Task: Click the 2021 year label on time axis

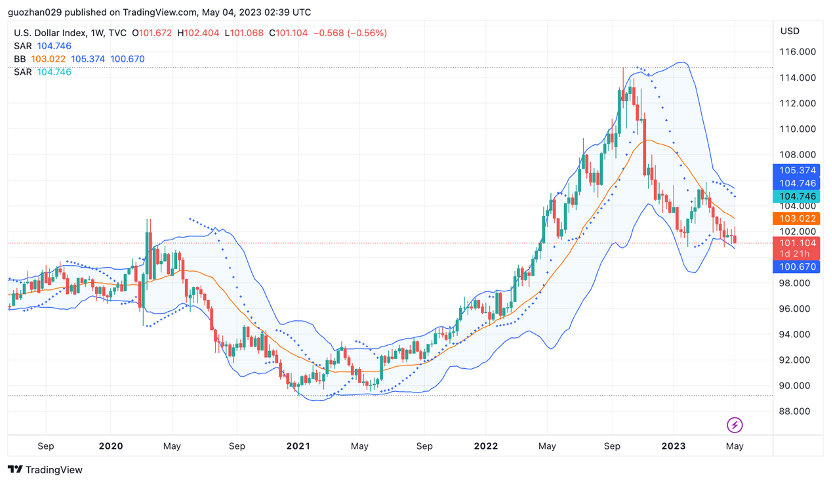Action: point(298,446)
